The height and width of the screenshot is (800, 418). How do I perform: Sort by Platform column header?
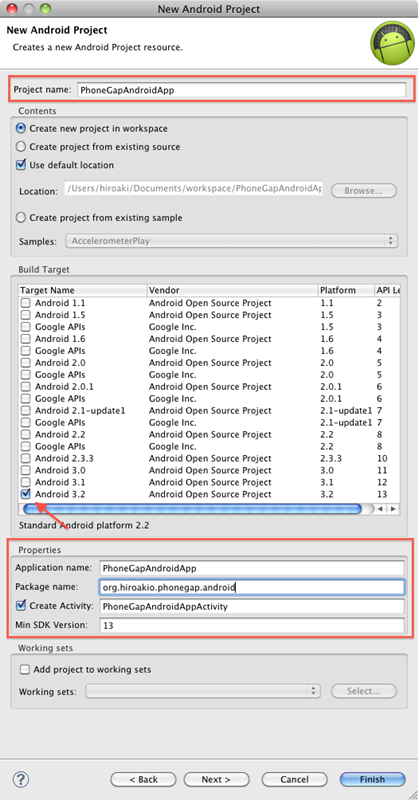(346, 290)
